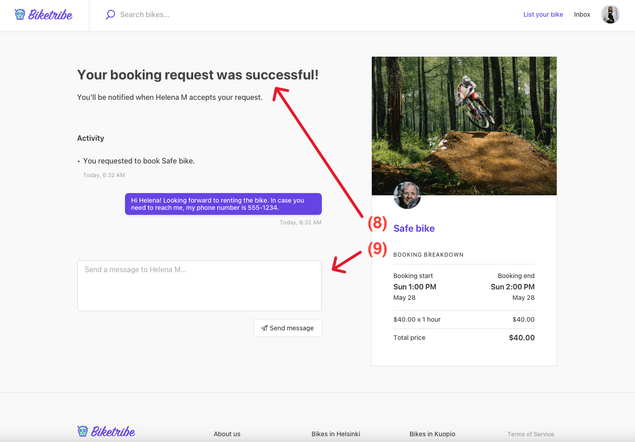The height and width of the screenshot is (442, 635).
Task: Open the 'Safe bike' listing title
Action: [x=414, y=229]
